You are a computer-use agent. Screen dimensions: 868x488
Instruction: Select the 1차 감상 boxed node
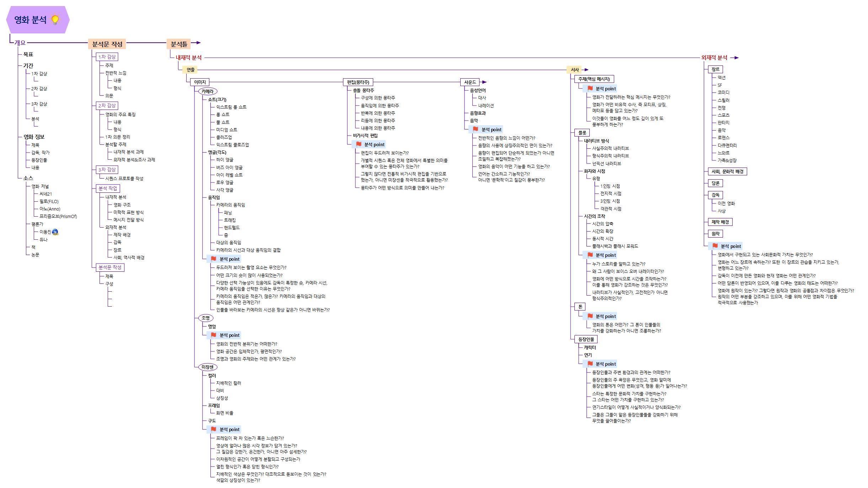click(x=107, y=57)
